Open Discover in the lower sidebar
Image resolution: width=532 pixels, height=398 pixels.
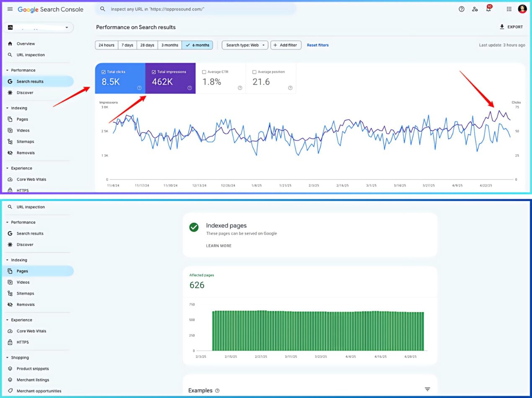pos(25,245)
